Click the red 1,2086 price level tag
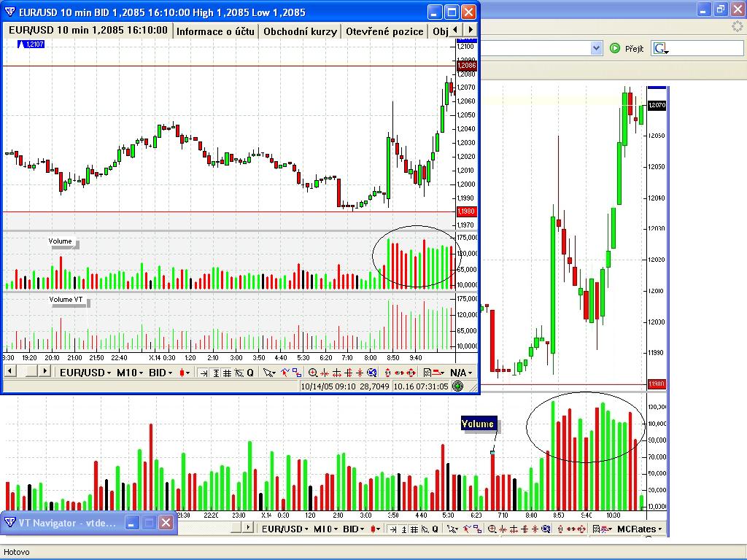This screenshot has height=560, width=747. (x=466, y=65)
